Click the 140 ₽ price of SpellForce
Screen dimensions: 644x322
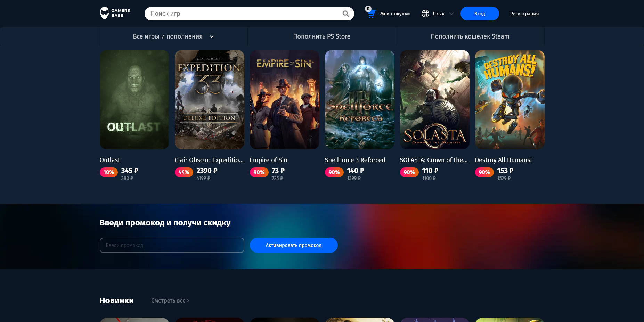(356, 171)
